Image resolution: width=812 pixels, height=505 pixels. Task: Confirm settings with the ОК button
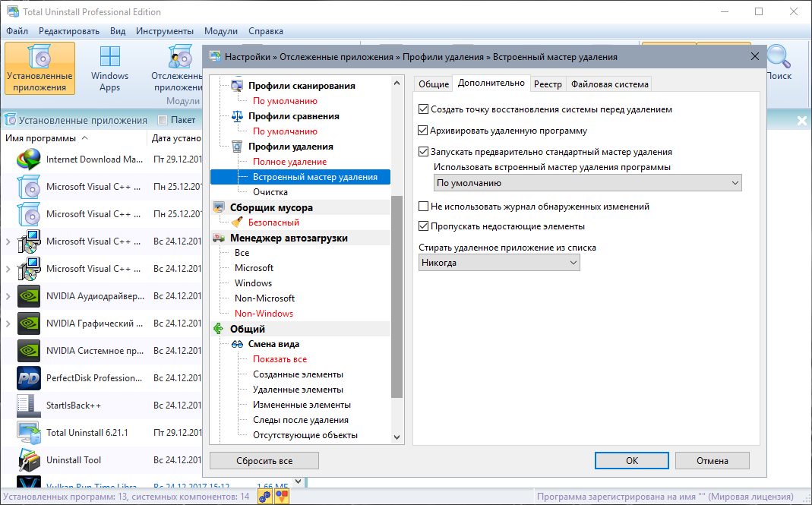[x=632, y=460]
